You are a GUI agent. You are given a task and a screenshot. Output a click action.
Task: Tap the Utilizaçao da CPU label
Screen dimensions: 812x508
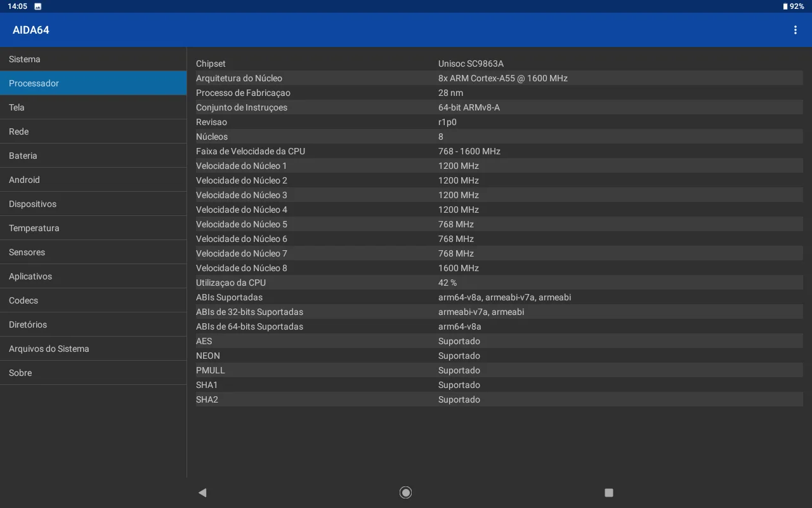click(x=231, y=283)
